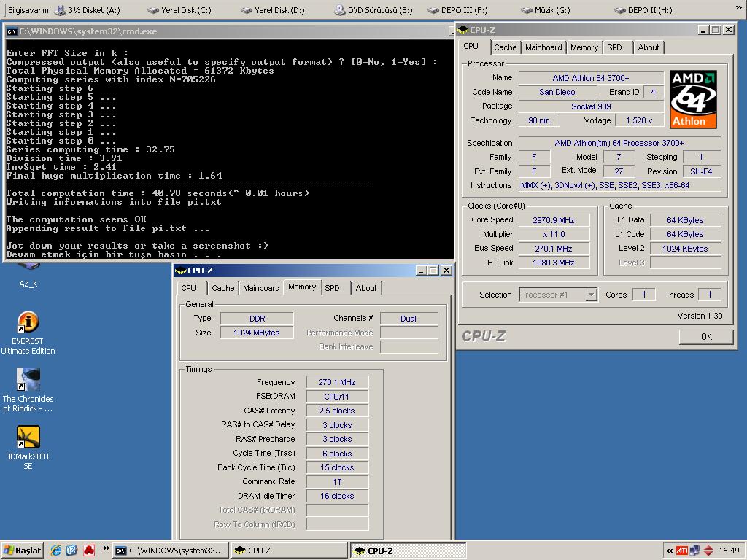Expand the top toolbar overflow chevron
747x560 pixels.
pos(739,9)
